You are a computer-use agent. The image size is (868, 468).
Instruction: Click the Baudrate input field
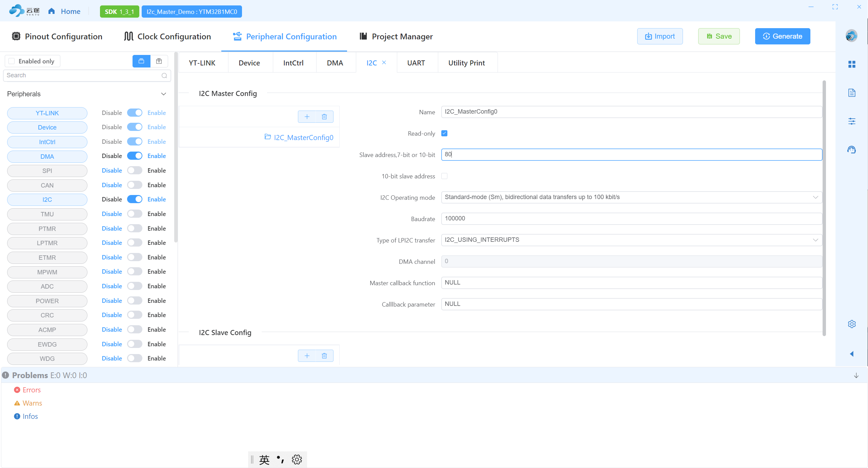[x=631, y=218]
